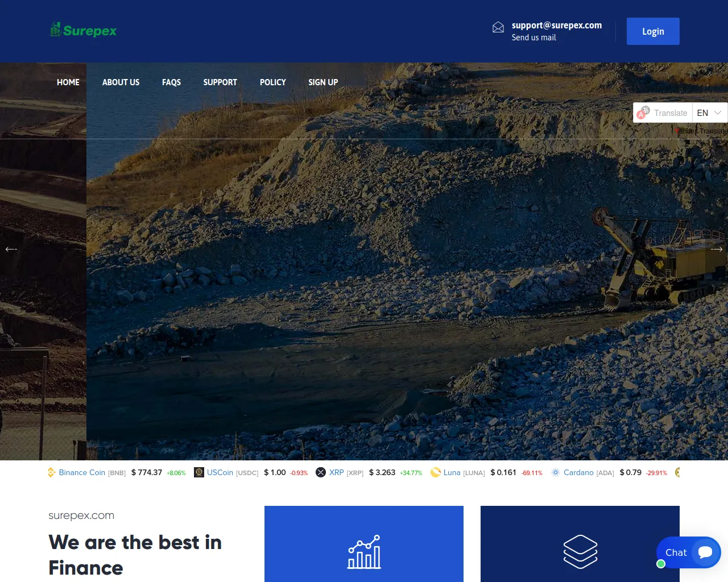Open the XRP ticker link
This screenshot has width=728, height=582.
[x=337, y=472]
